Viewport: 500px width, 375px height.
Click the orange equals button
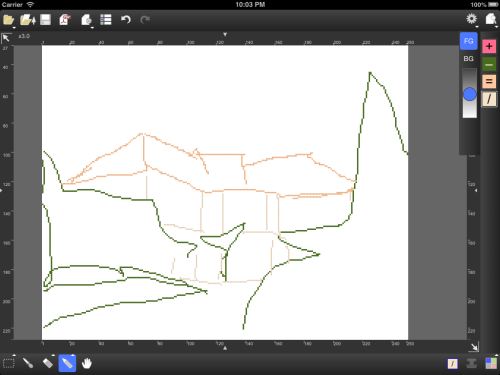489,81
